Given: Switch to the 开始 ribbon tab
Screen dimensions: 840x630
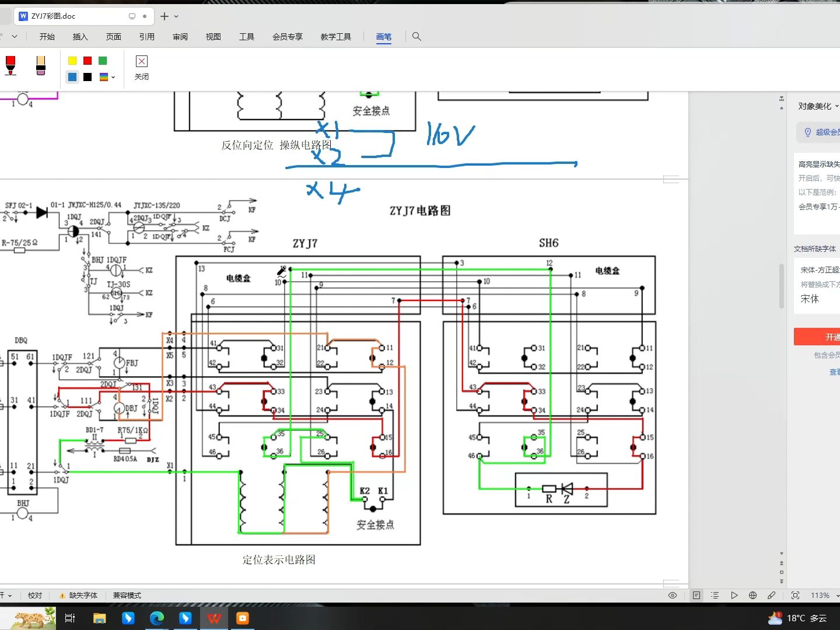Looking at the screenshot, I should 47,36.
